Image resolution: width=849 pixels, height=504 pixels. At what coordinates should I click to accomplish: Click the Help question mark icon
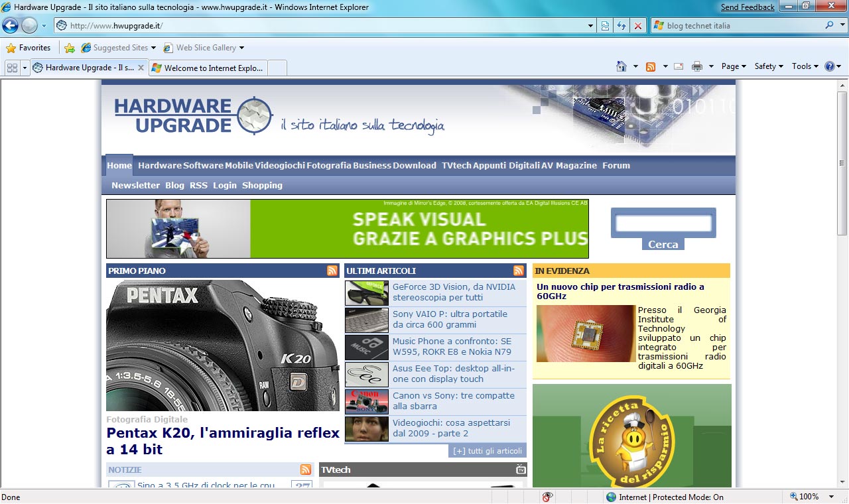[829, 66]
